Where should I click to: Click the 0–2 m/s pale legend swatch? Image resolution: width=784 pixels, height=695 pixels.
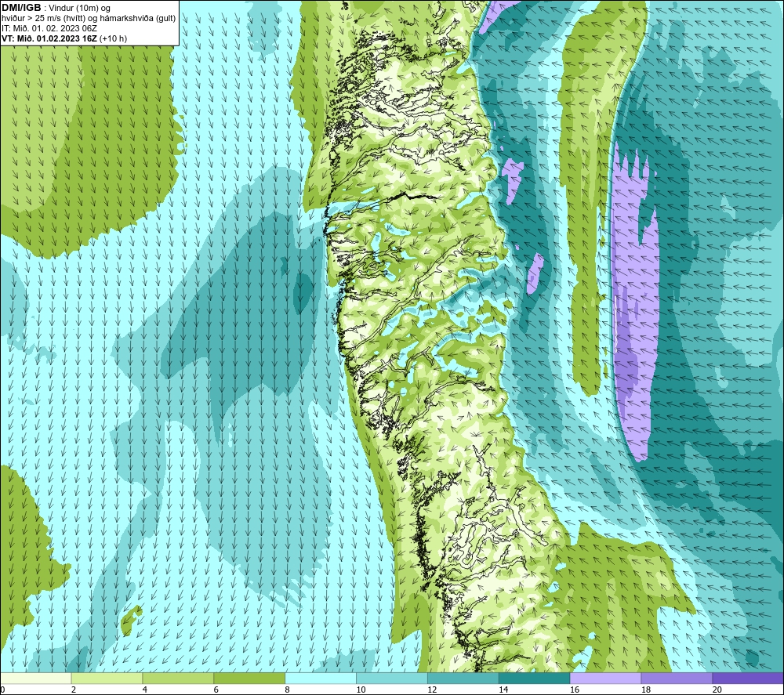(36, 679)
